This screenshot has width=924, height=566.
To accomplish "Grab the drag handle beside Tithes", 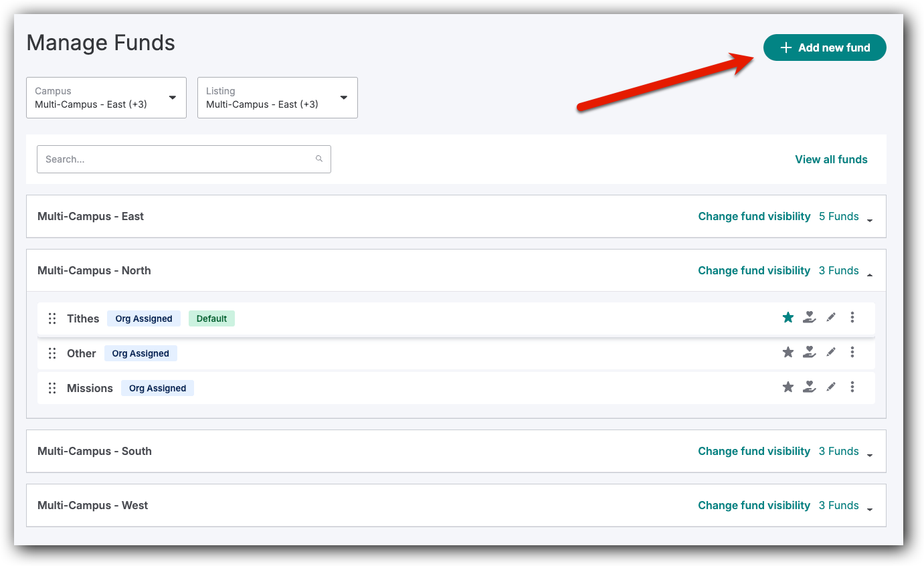I will click(x=52, y=318).
